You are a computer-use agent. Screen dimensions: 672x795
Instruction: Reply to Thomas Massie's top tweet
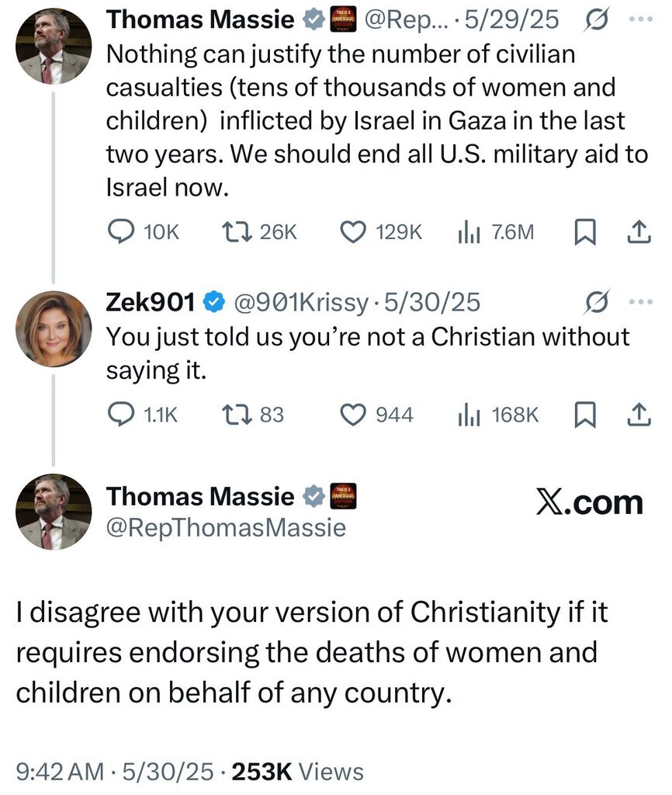click(120, 231)
